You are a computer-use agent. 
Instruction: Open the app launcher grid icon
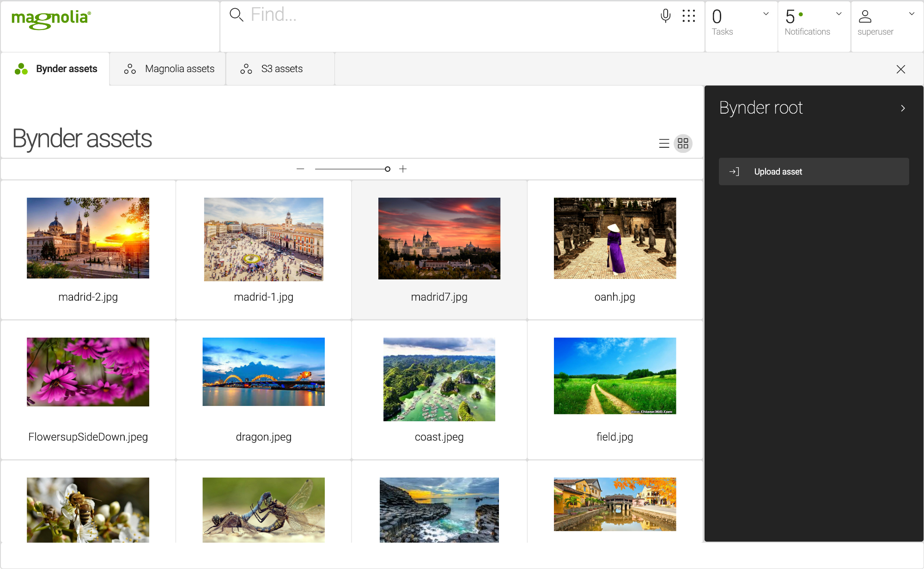click(x=688, y=16)
